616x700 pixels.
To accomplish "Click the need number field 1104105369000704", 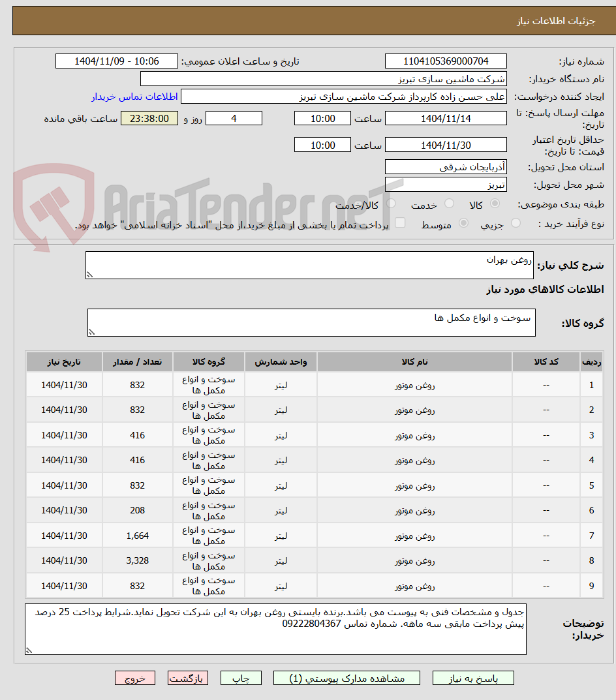I will click(446, 61).
